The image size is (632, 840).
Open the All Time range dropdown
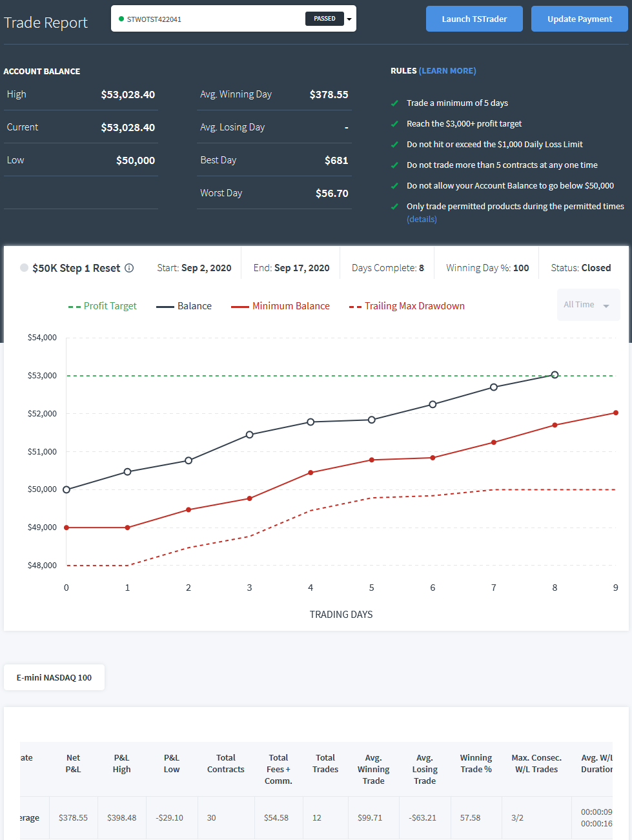pyautogui.click(x=588, y=305)
